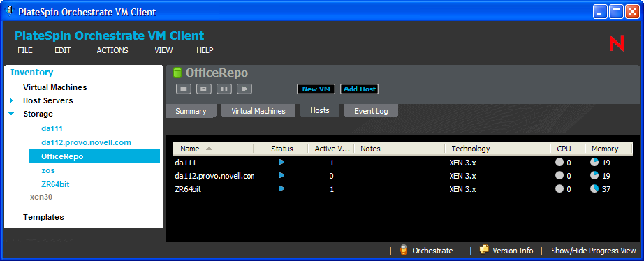This screenshot has width=644, height=261.
Task: Click the green OfficeRepo repository icon
Action: point(177,73)
